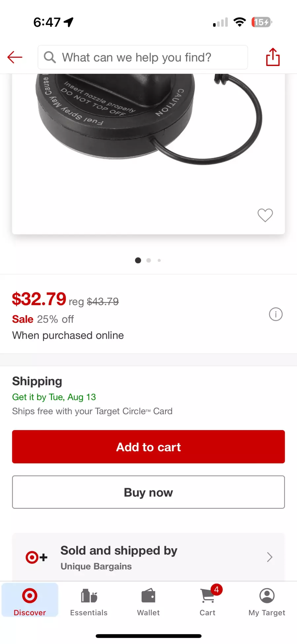The image size is (297, 644).
Task: Tap the back arrow icon
Action: pos(15,57)
